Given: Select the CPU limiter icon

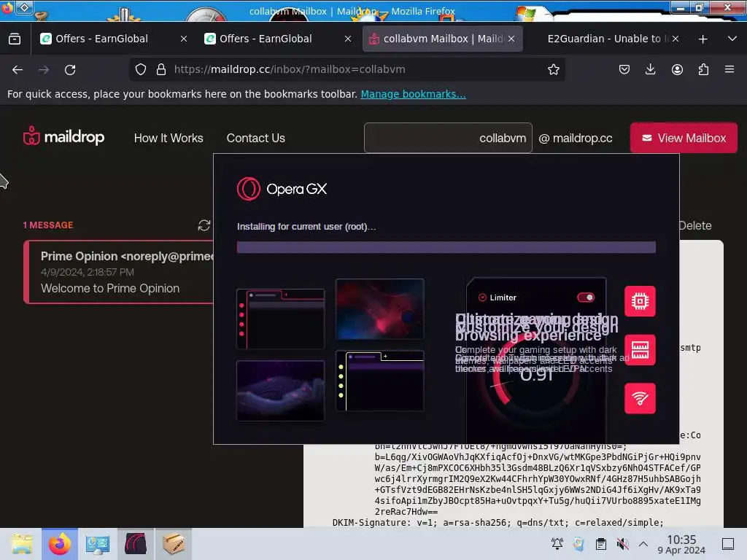Looking at the screenshot, I should point(640,301).
